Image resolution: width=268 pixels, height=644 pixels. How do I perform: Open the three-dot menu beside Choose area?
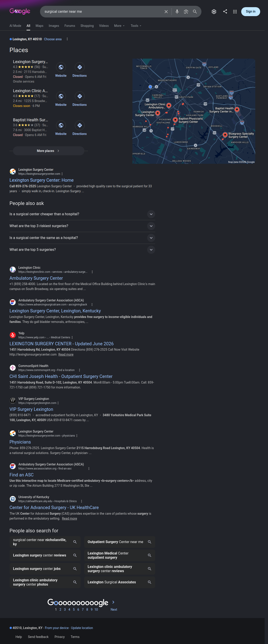point(67,39)
